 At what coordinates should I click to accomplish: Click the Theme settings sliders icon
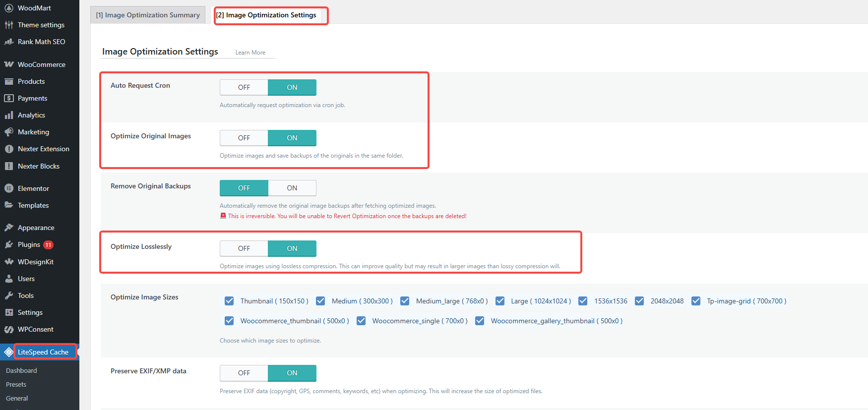pyautogui.click(x=9, y=25)
